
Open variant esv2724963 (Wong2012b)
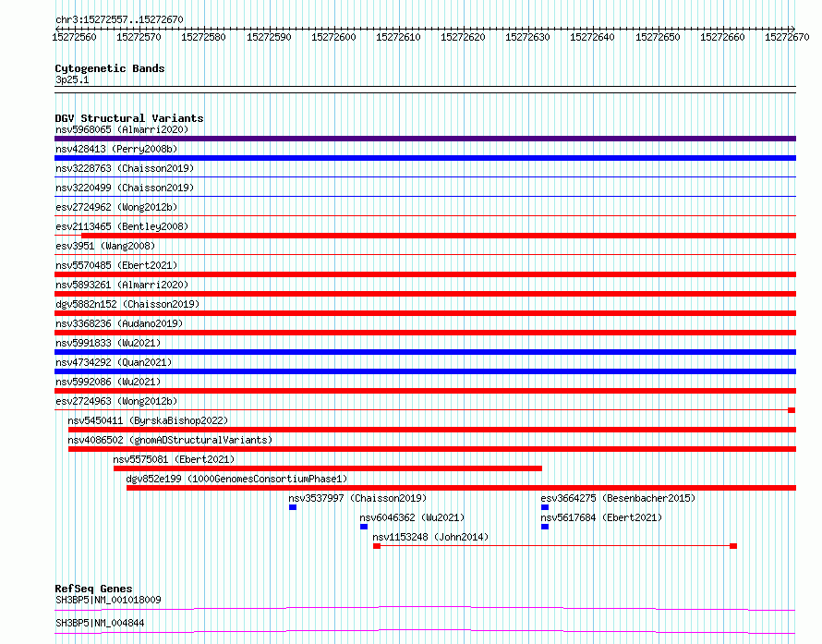(116, 401)
